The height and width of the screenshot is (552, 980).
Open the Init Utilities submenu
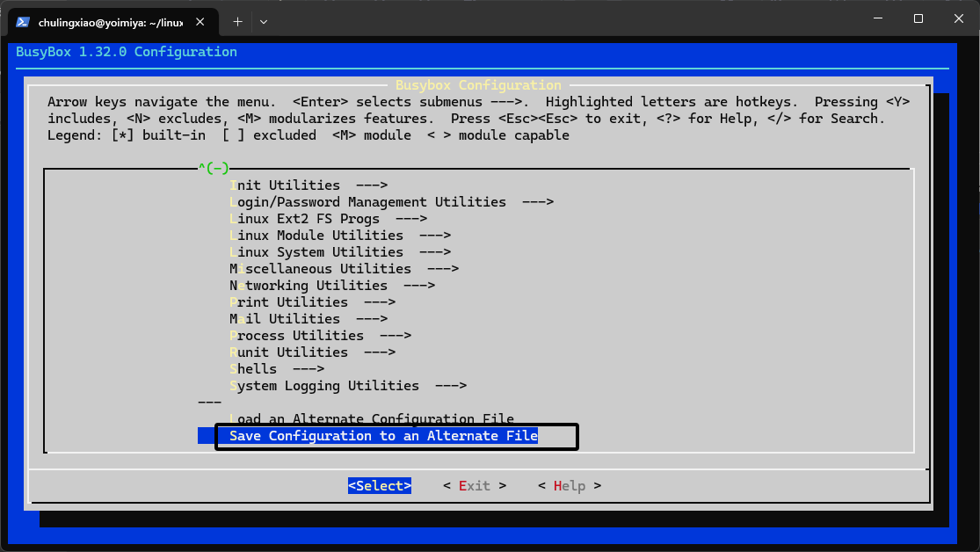[309, 185]
